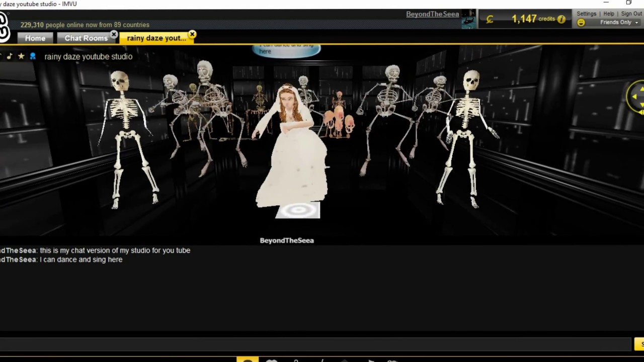Select the rainy daze yout... tab

click(156, 38)
